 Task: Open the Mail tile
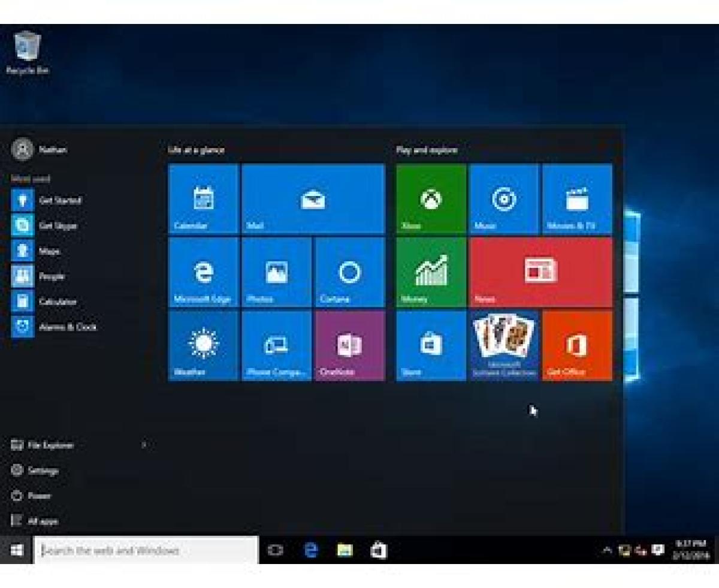(313, 199)
